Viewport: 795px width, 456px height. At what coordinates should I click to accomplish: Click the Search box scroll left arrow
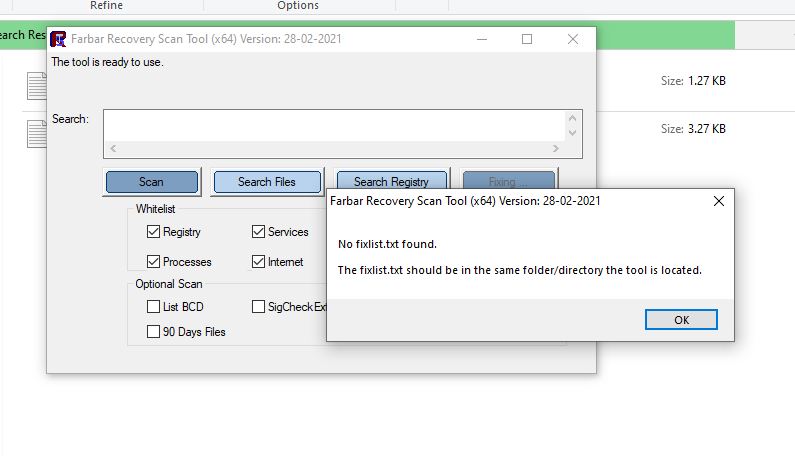tap(113, 148)
